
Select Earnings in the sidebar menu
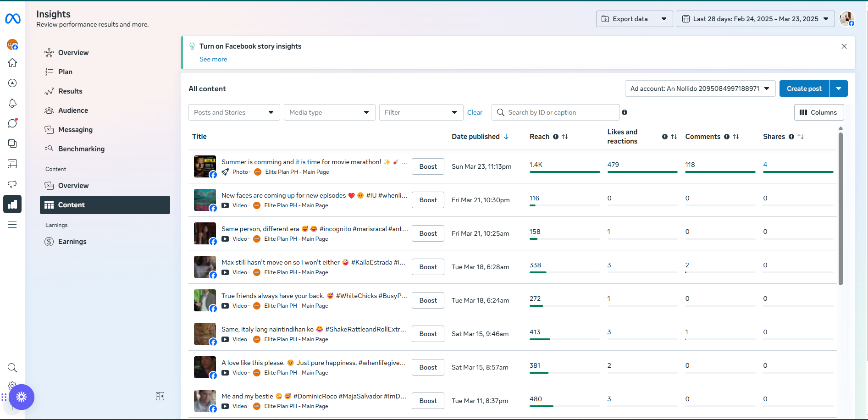72,242
